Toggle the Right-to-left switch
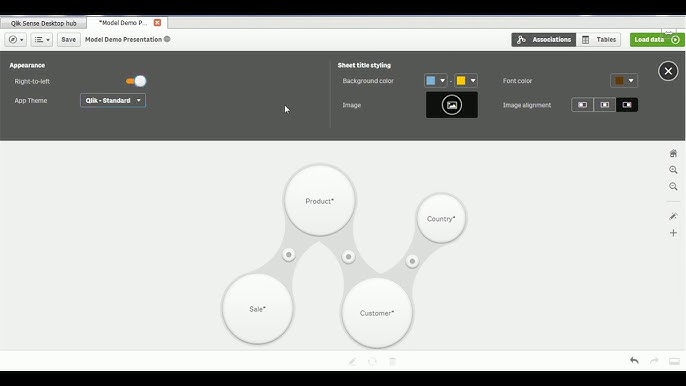This screenshot has width=686, height=386. 136,81
